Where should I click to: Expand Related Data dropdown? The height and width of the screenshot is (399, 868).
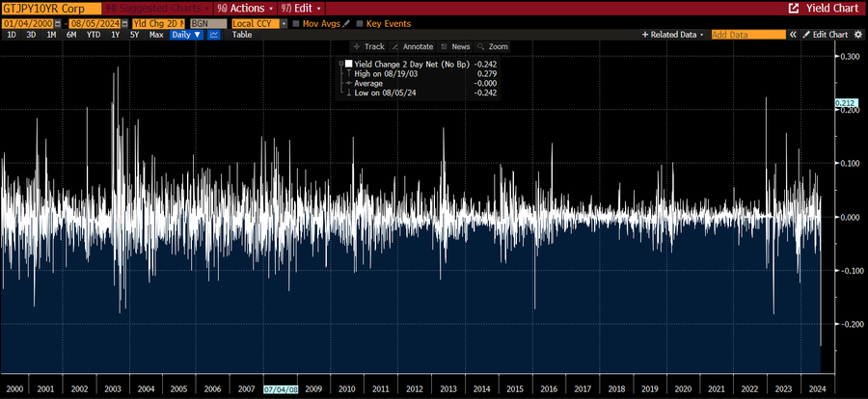672,35
